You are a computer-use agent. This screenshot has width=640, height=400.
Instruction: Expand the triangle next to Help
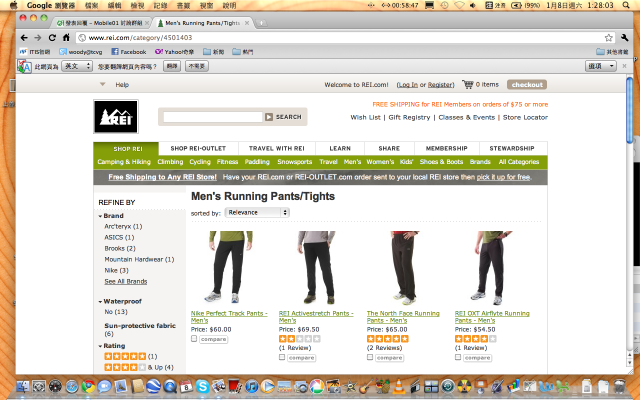click(x=102, y=84)
